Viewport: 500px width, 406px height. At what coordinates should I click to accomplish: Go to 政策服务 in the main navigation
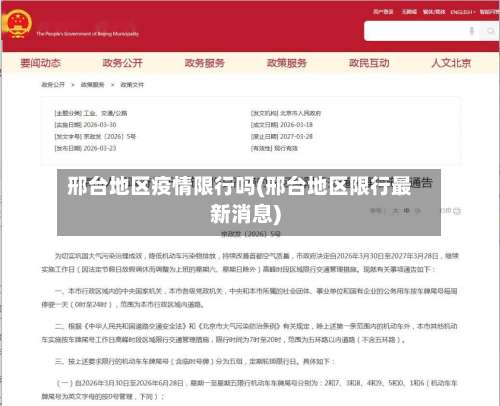[287, 63]
